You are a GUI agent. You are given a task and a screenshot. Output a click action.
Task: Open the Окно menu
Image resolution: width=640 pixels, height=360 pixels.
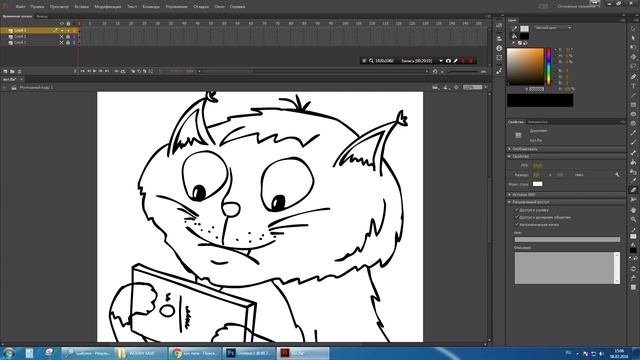(x=219, y=7)
